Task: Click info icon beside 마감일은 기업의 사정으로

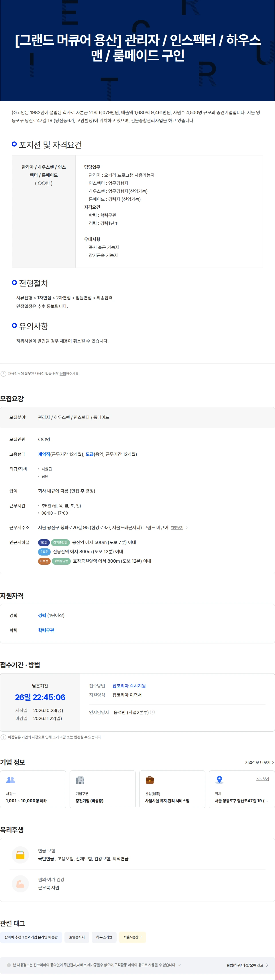Action: 3,737
